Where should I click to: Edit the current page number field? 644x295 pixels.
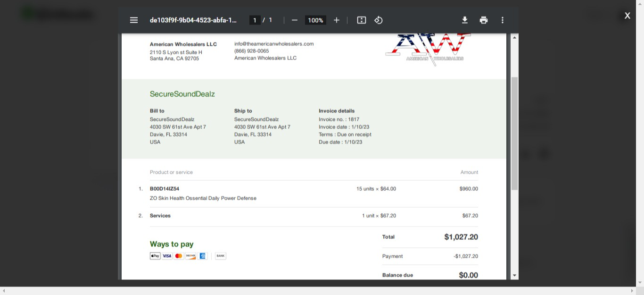coord(255,20)
